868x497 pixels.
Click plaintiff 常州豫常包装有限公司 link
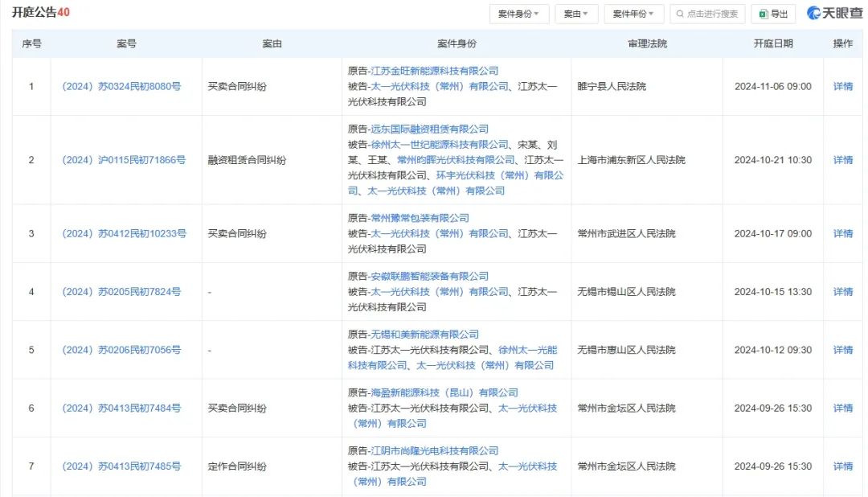click(x=420, y=219)
